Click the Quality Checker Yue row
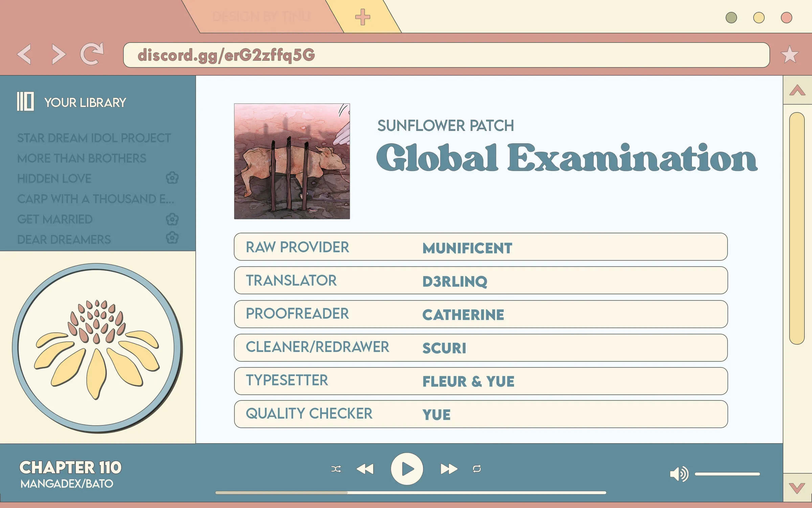The height and width of the screenshot is (508, 812). coord(481,414)
